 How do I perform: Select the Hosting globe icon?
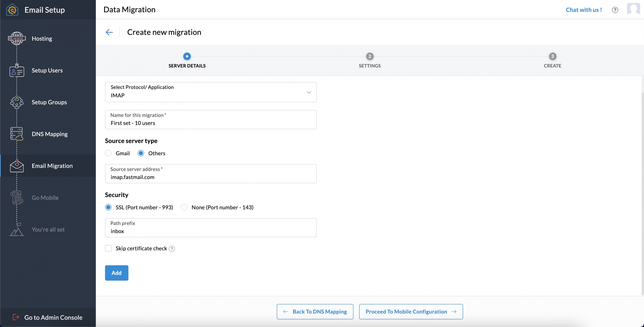point(16,38)
